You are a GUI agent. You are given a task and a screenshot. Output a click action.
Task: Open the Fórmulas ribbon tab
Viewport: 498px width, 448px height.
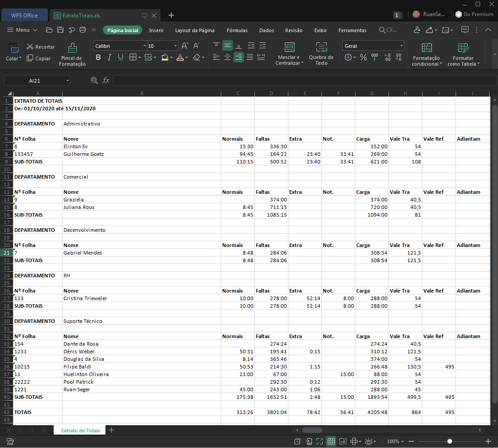point(237,30)
